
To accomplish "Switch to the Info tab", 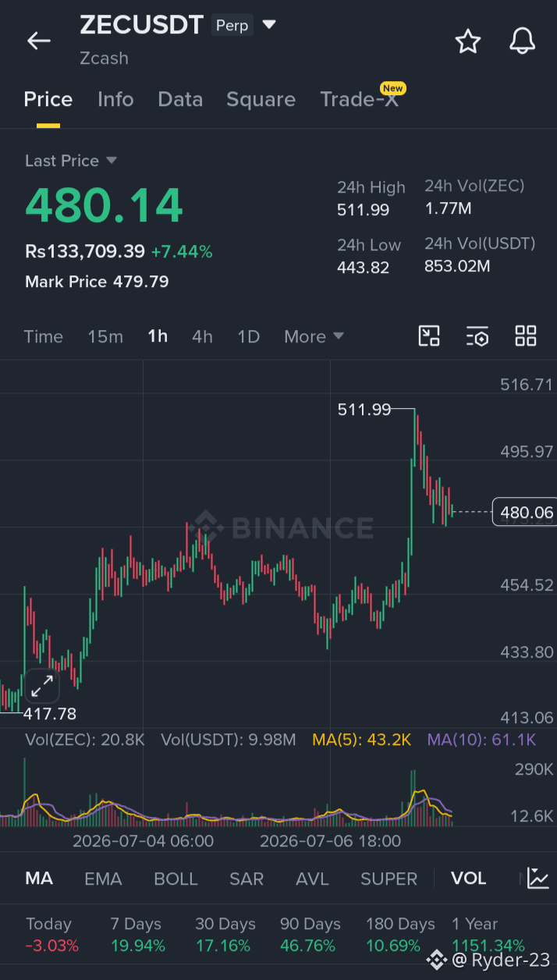I will [115, 100].
